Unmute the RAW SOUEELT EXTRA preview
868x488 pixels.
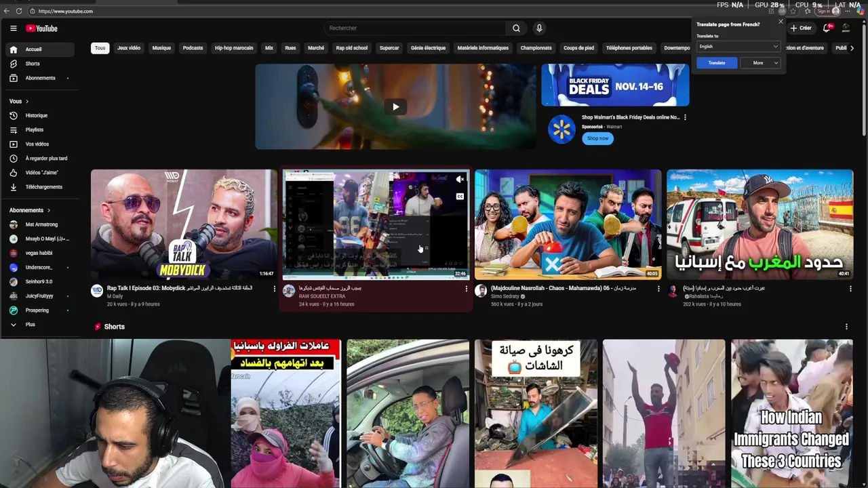(460, 180)
